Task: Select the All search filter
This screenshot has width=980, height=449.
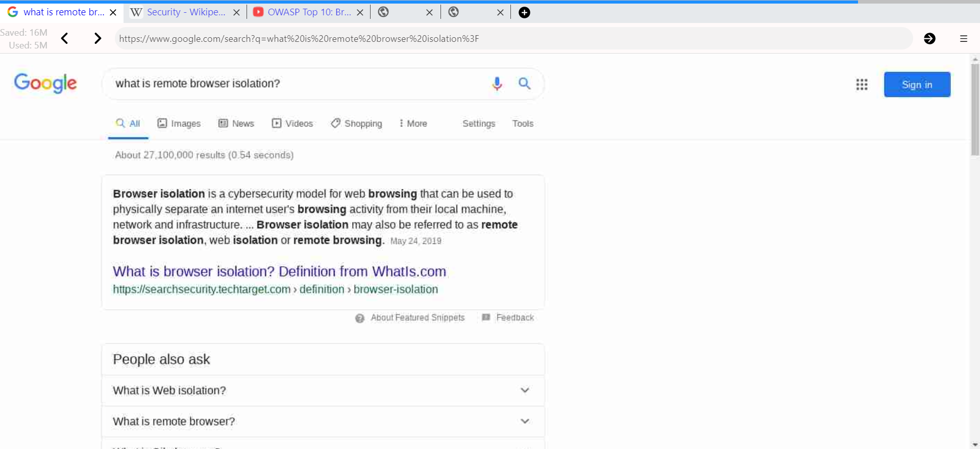Action: tap(128, 123)
